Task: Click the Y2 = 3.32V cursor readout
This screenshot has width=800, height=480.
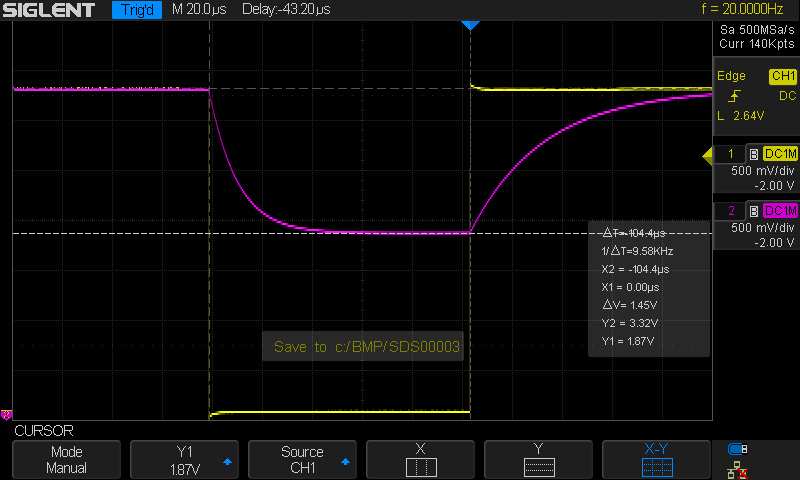Action: (630, 323)
